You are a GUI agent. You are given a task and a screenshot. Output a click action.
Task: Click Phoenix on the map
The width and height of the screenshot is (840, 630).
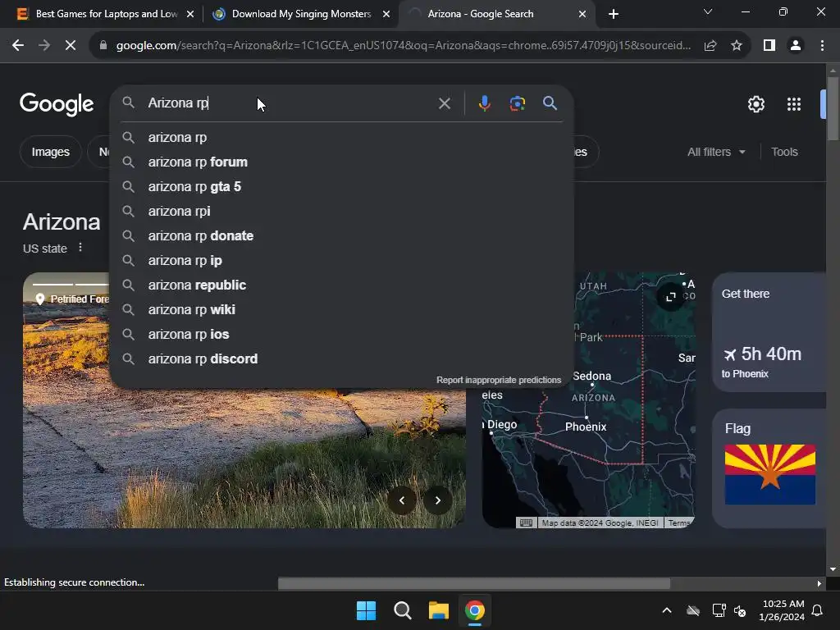(586, 427)
